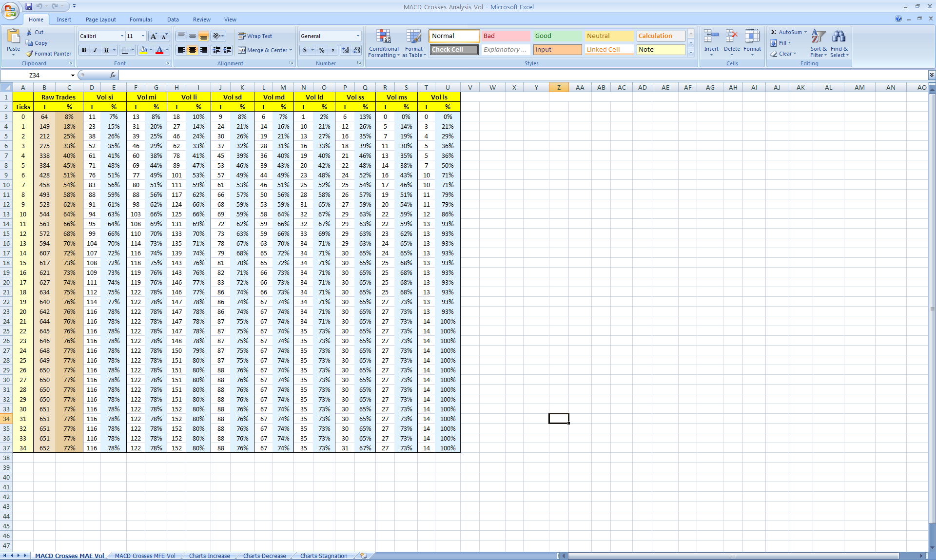The height and width of the screenshot is (560, 936).
Task: Apply the Check Cell style
Action: coord(454,50)
